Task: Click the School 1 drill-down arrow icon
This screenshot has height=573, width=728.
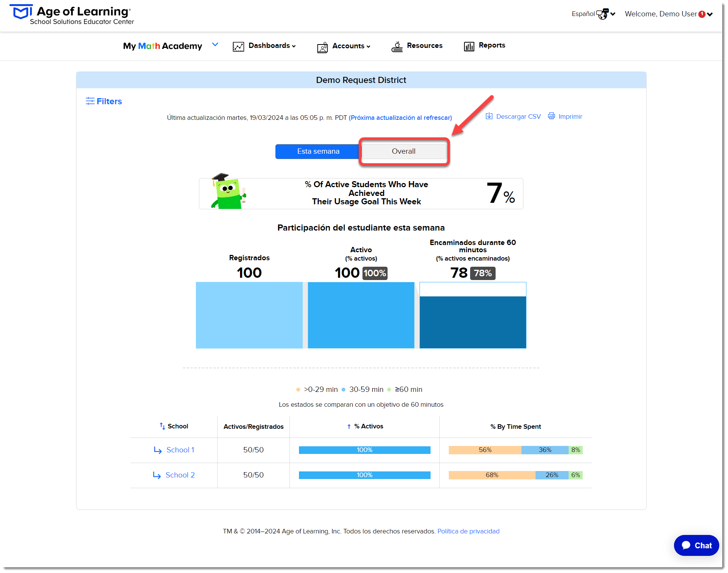Action: coord(158,450)
